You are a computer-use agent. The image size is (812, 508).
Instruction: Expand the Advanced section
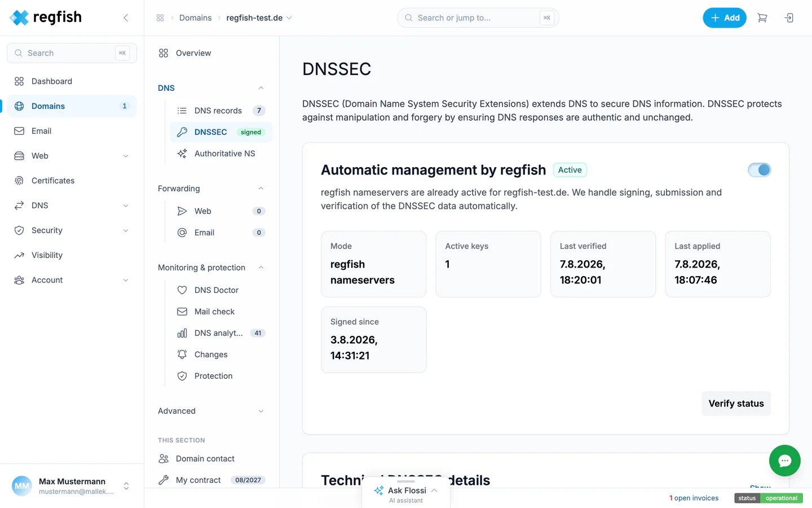(261, 411)
